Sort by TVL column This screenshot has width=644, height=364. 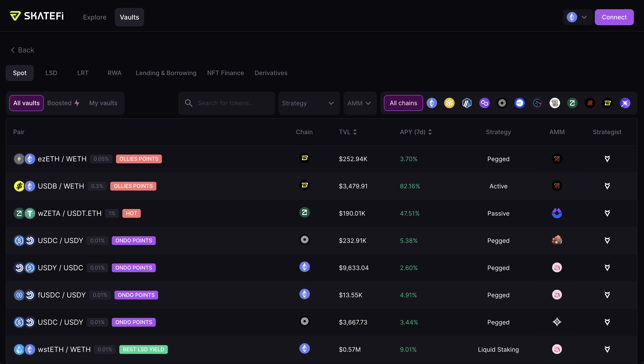[x=348, y=132]
